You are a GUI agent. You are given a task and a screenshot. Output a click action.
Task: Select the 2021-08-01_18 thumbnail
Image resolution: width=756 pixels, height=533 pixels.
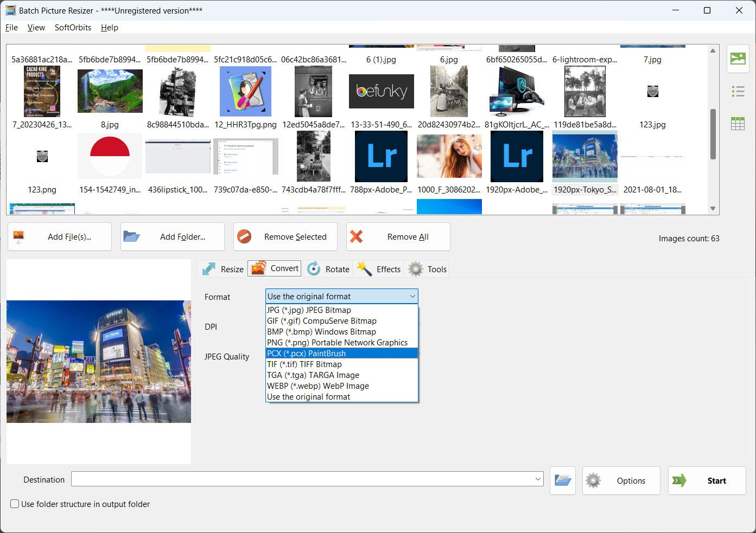pos(652,156)
